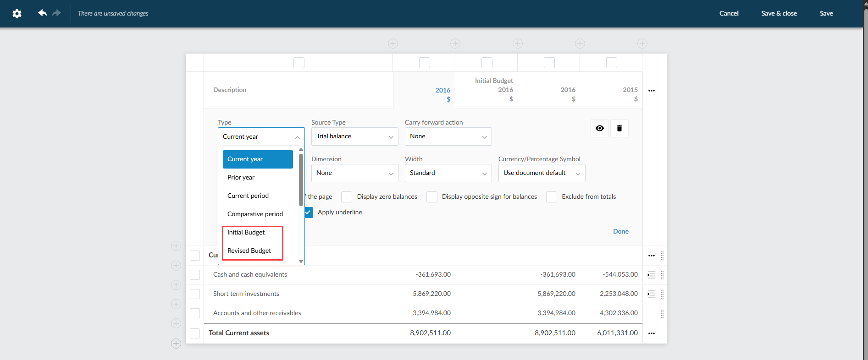The width and height of the screenshot is (868, 360).
Task: Select the highlighted 2016 $ column header
Action: coord(424,91)
